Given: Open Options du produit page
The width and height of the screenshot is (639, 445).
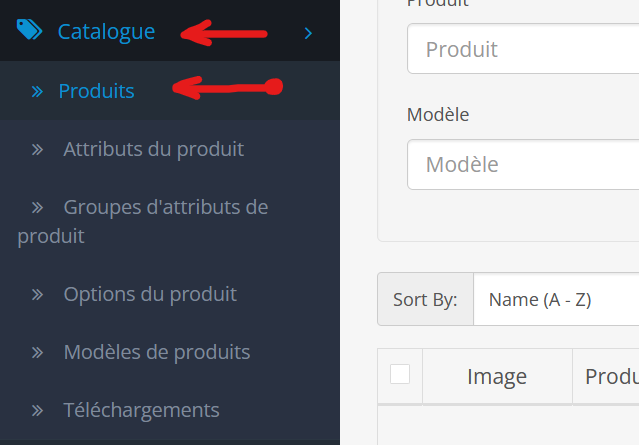Looking at the screenshot, I should point(150,294).
